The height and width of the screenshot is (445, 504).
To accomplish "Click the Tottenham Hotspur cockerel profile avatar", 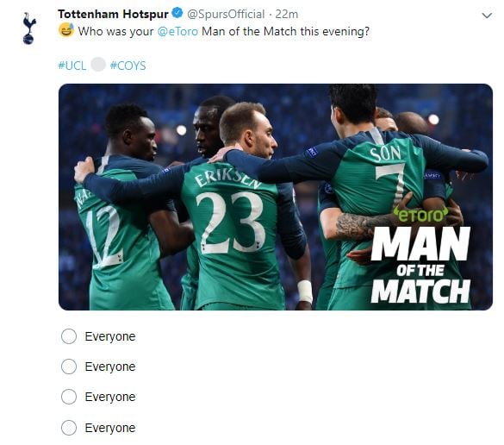I will point(28,28).
